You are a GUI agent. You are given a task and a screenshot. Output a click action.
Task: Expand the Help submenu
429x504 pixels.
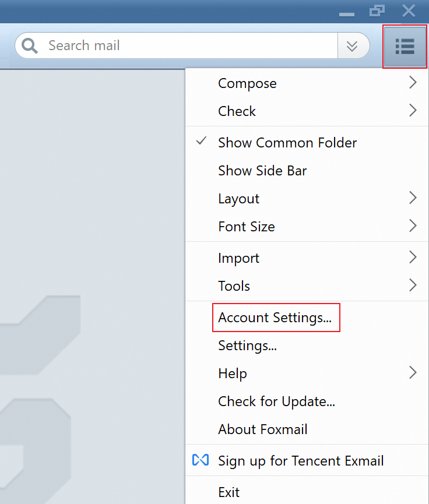(x=233, y=373)
